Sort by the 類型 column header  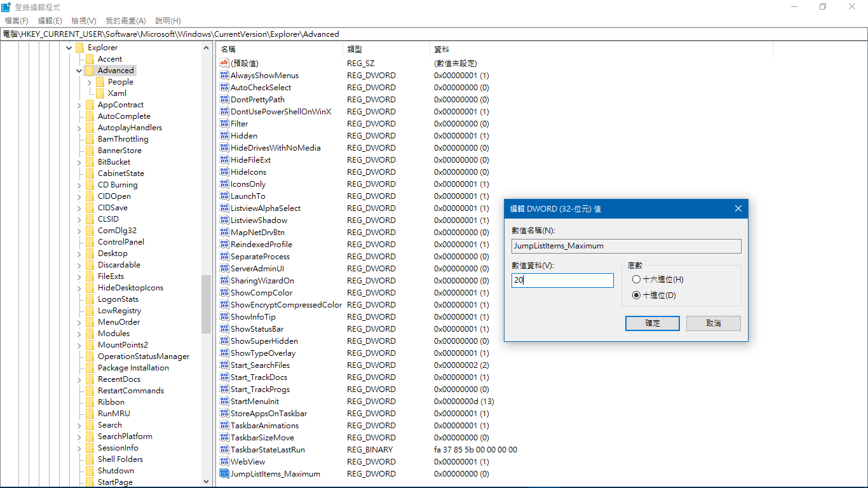[x=387, y=50]
